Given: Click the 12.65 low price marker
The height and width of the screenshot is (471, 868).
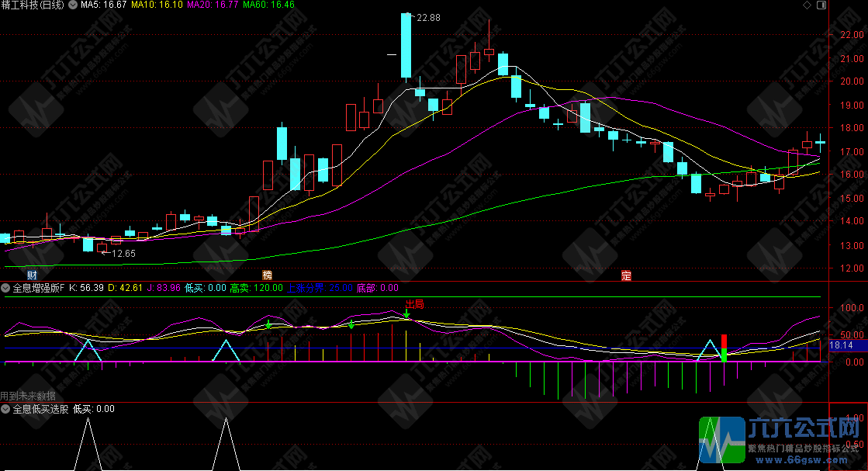Looking at the screenshot, I should (123, 253).
